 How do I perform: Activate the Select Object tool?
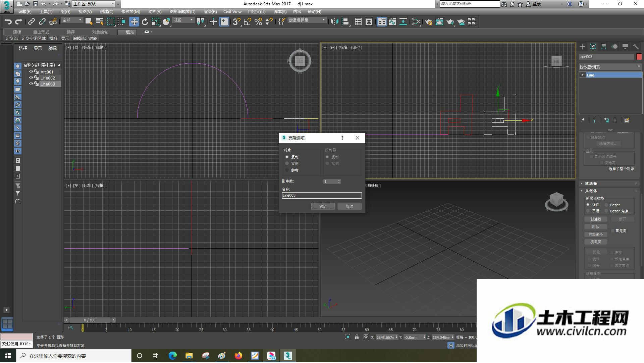(89, 22)
